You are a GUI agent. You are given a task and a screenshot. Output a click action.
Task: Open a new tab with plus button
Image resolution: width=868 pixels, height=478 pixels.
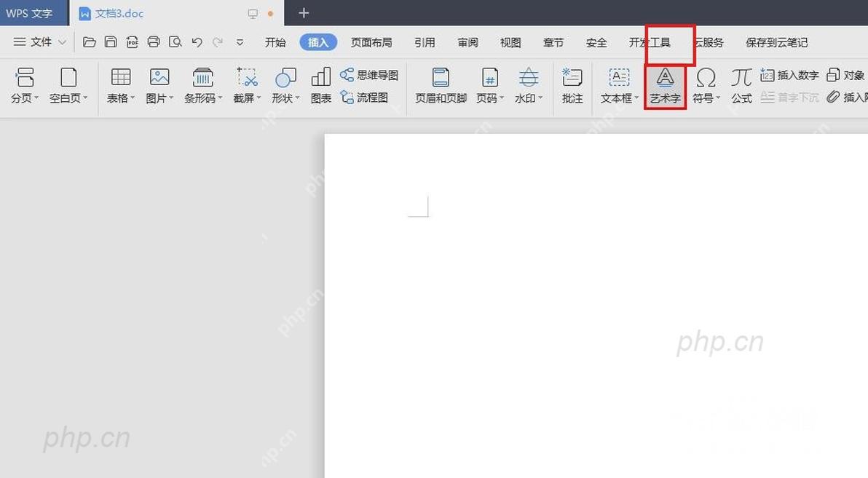pos(304,12)
